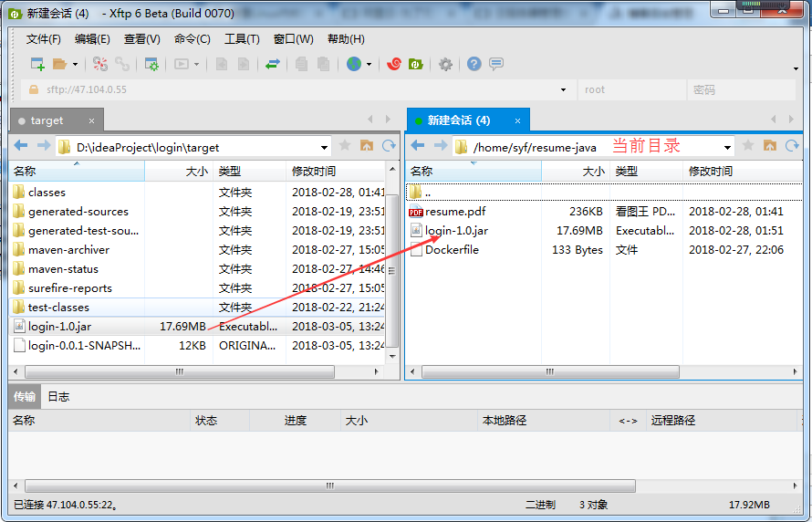The image size is (812, 522).
Task: Select the classes folder
Action: (197, 193)
